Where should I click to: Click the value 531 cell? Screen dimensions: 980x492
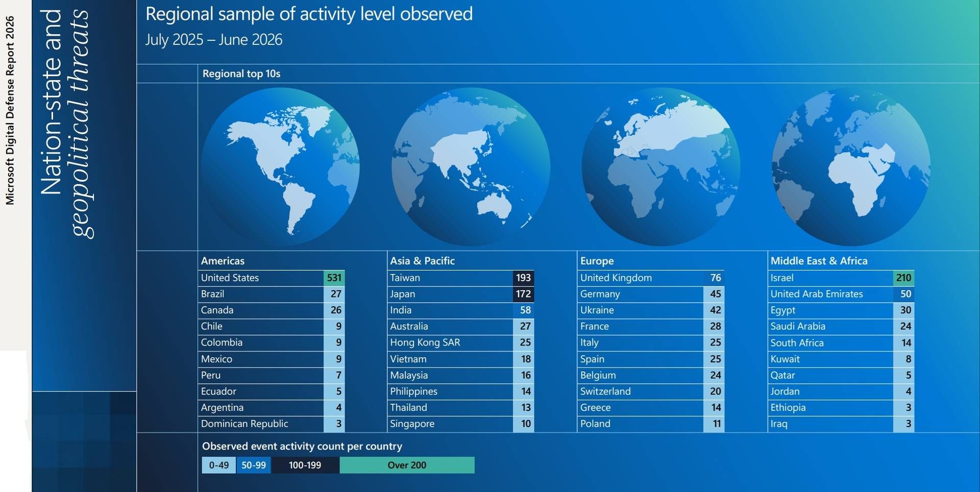click(334, 278)
